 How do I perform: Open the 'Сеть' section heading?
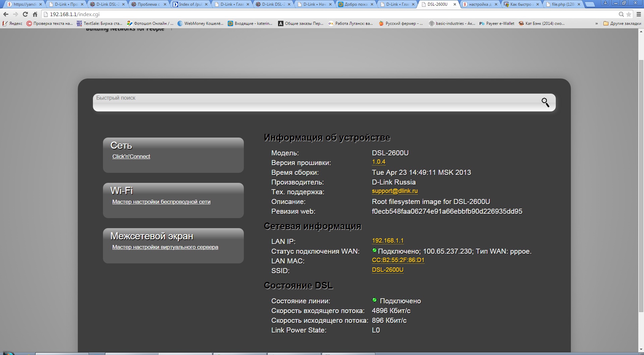click(x=121, y=145)
